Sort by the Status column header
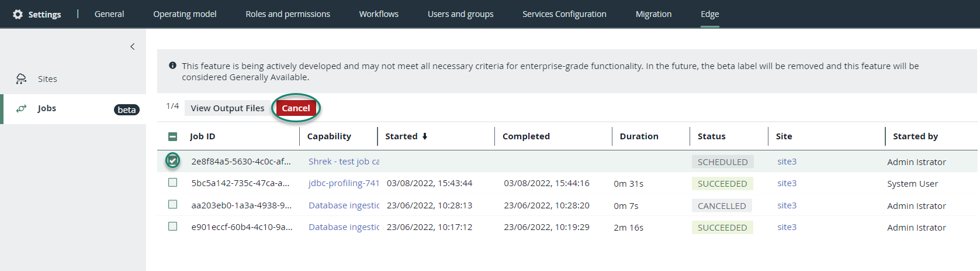Image resolution: width=980 pixels, height=271 pixels. (x=711, y=136)
